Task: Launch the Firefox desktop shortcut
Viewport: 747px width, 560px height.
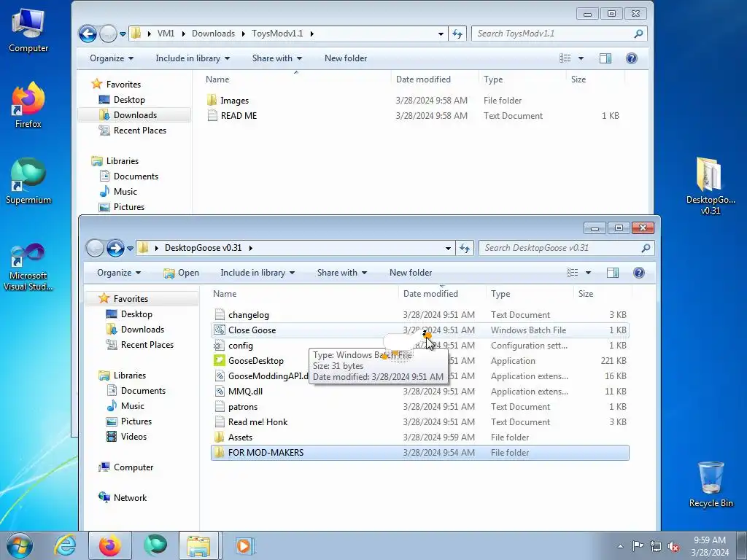Action: (x=28, y=105)
